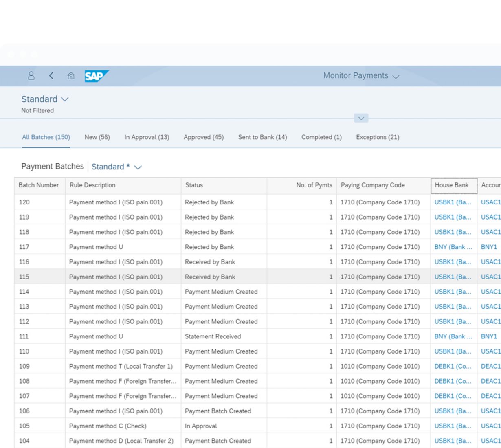Click the DEBK1 house bank link in batch 109
Screen dimensions: 501x448
(x=453, y=367)
